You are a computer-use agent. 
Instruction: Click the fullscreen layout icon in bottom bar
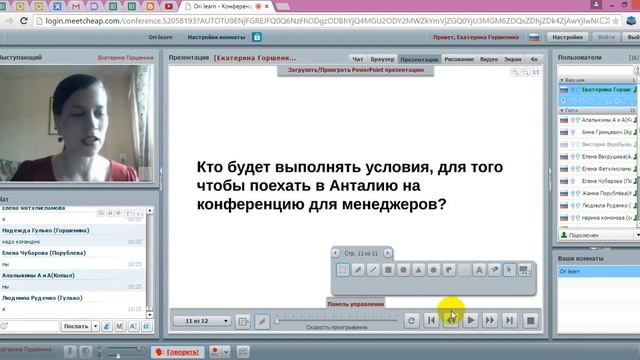(x=243, y=351)
